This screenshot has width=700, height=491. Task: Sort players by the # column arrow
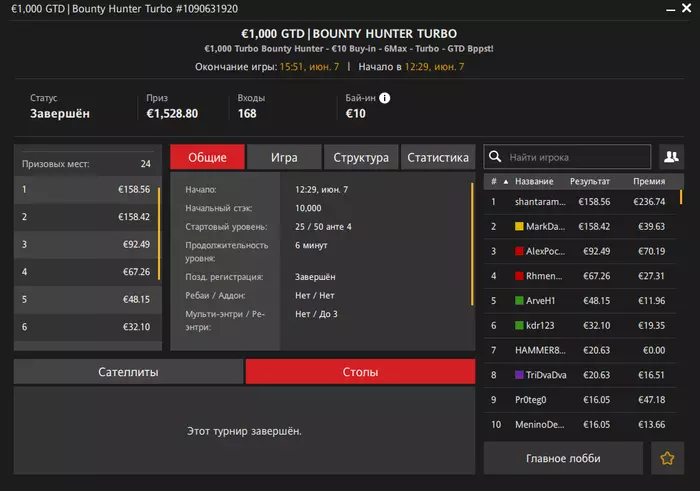506,181
